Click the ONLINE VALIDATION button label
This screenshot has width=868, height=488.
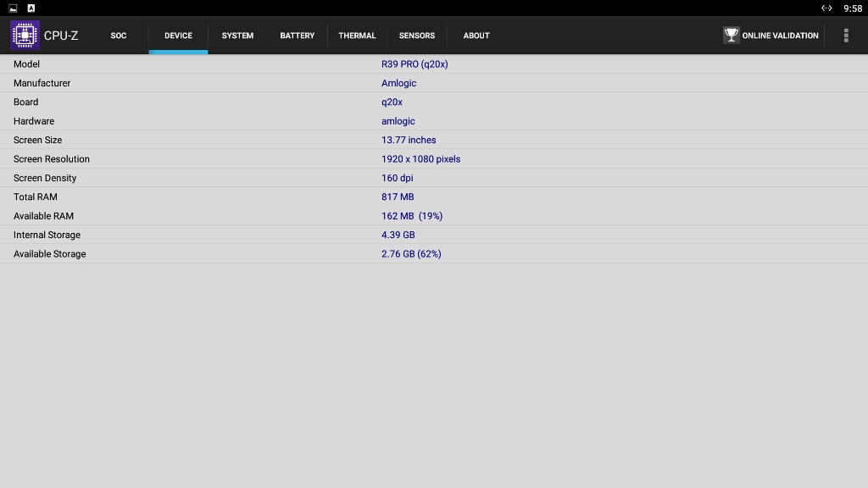point(780,36)
